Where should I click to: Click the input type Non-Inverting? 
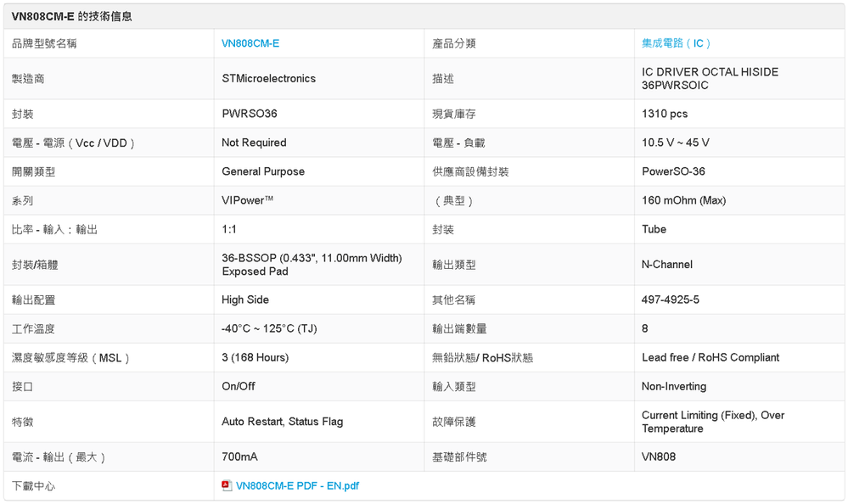(x=674, y=386)
